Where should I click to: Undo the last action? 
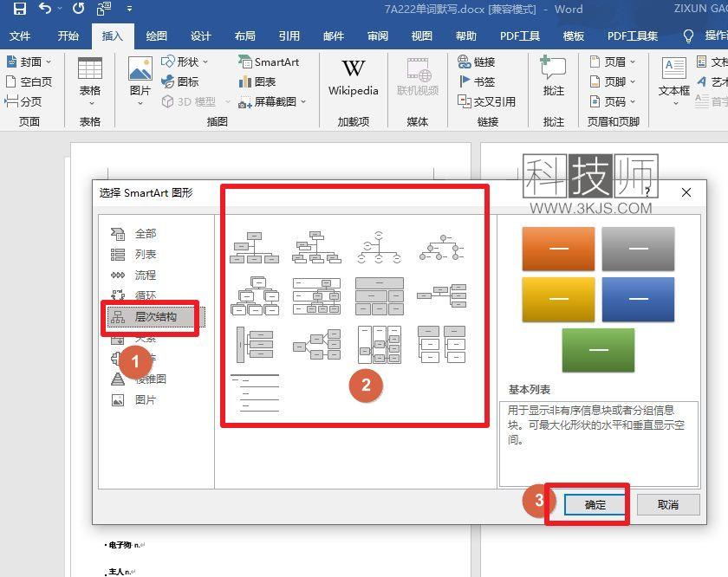[x=45, y=9]
